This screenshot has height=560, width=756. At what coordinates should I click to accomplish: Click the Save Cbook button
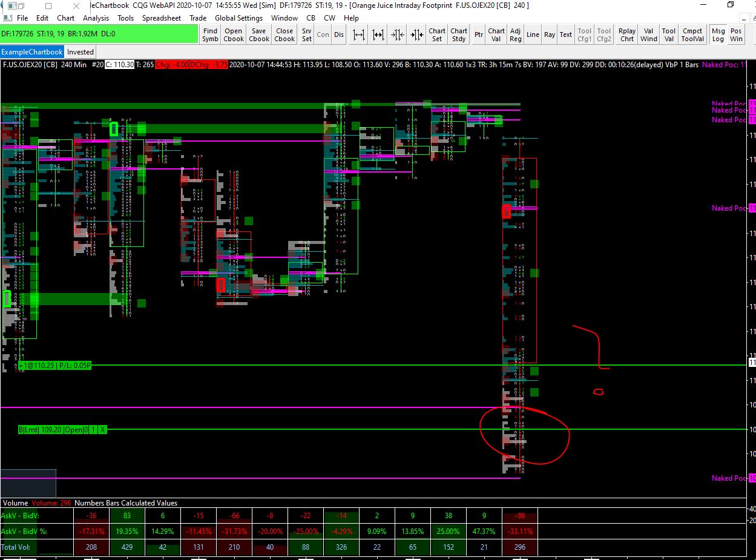pos(259,35)
